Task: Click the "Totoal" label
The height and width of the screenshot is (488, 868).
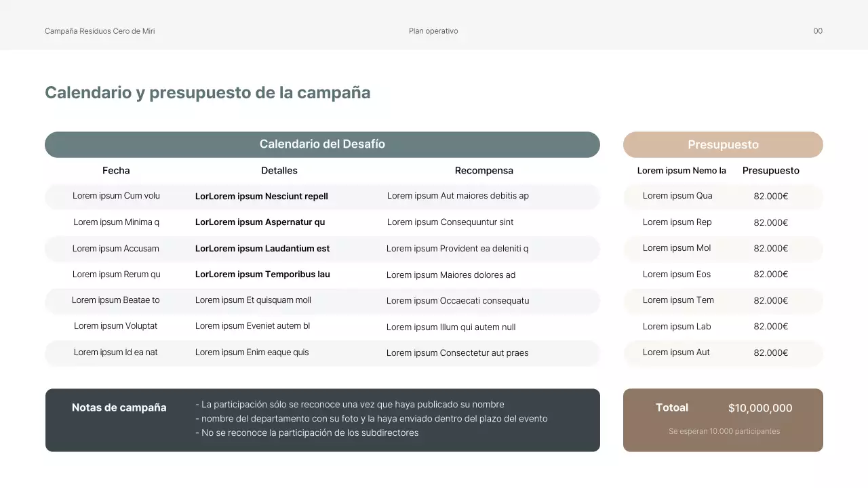Action: (672, 408)
